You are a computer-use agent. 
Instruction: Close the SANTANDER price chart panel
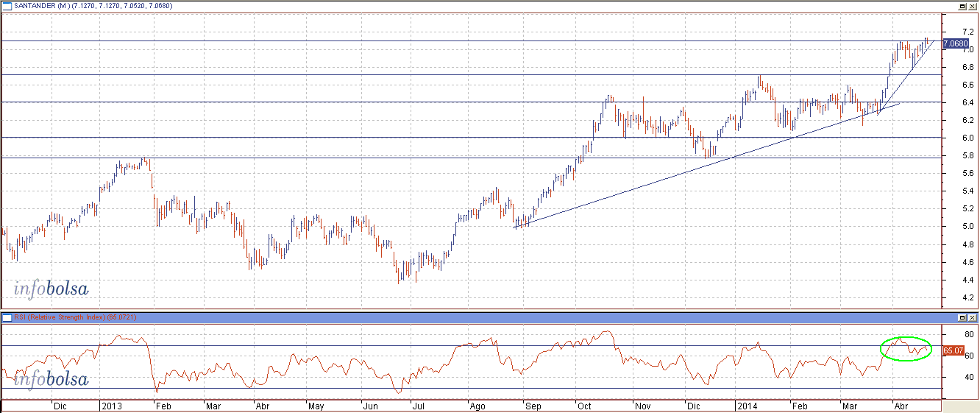tap(972, 6)
